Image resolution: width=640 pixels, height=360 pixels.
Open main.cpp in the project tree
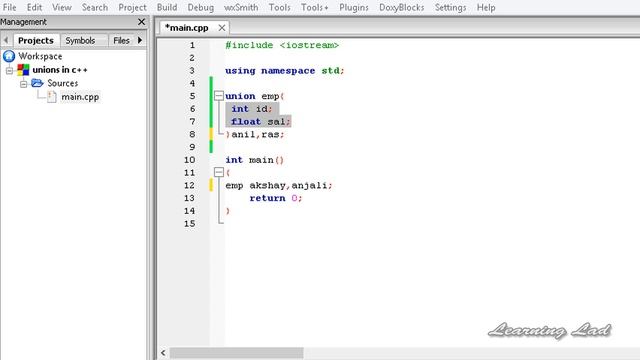click(80, 97)
